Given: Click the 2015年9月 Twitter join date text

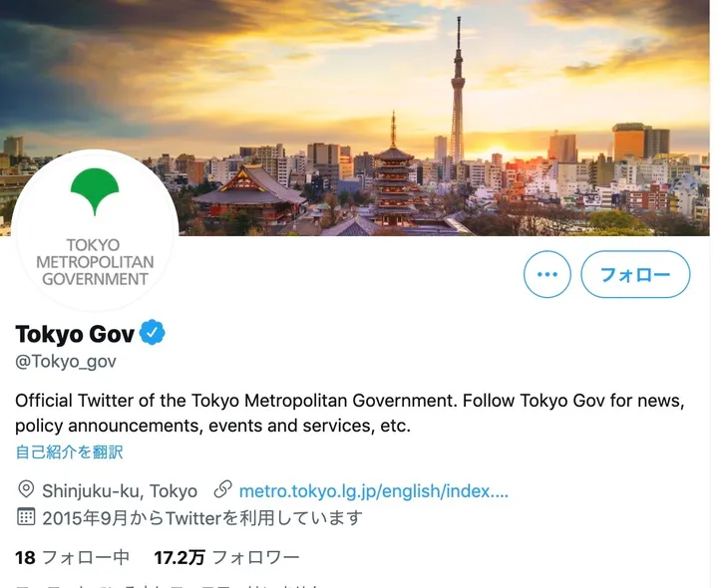Looking at the screenshot, I should click(202, 518).
